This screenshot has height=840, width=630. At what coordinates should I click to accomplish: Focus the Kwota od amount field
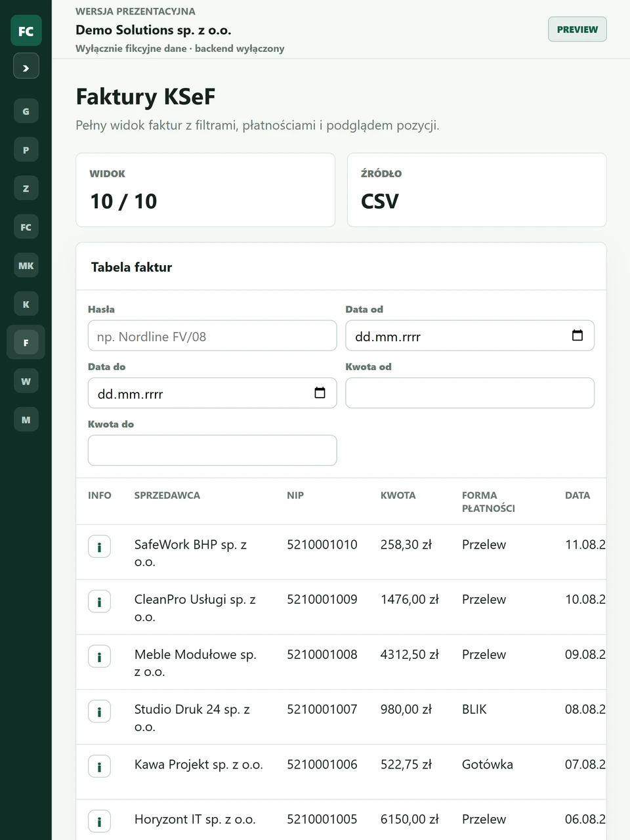coord(470,393)
